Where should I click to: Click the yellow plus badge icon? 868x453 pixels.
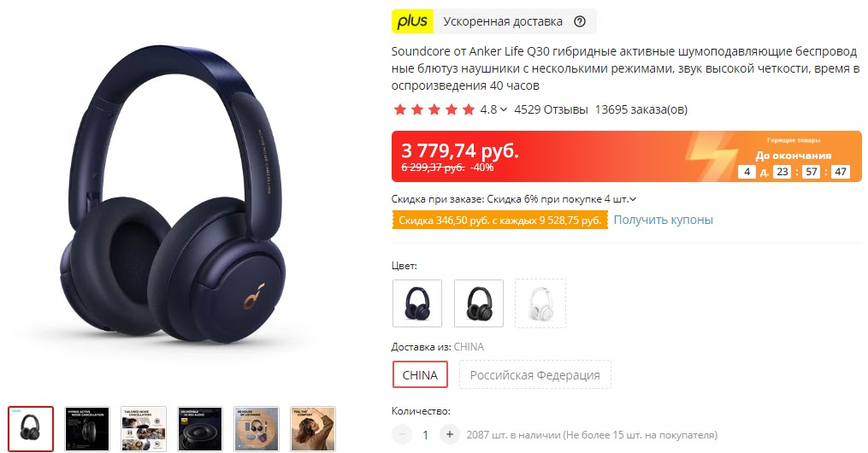point(412,21)
